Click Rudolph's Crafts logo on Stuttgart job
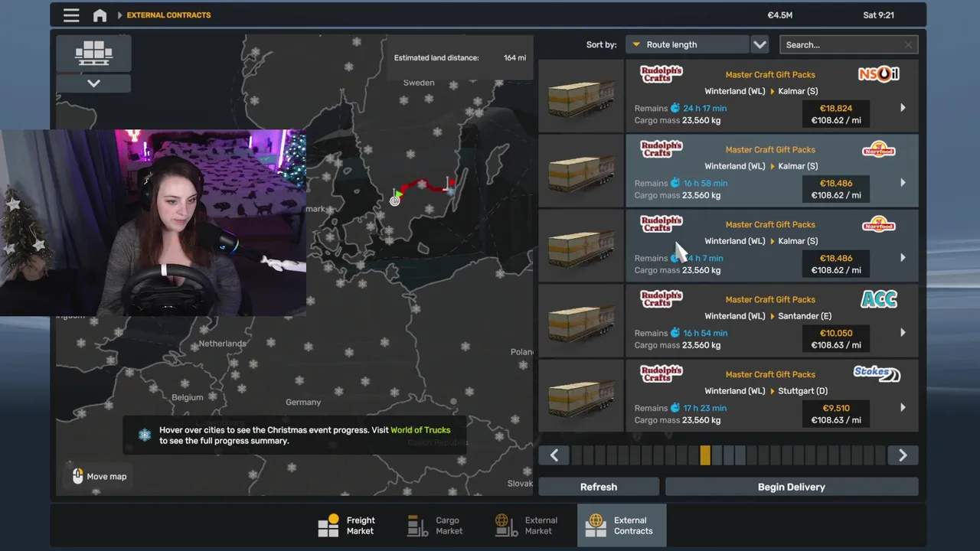Screen dimensions: 980x551 click(x=661, y=373)
